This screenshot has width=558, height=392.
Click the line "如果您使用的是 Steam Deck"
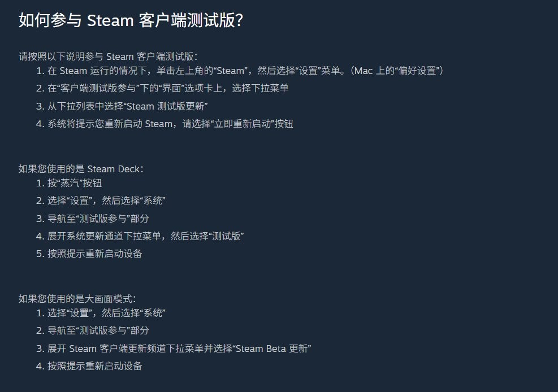pos(81,169)
